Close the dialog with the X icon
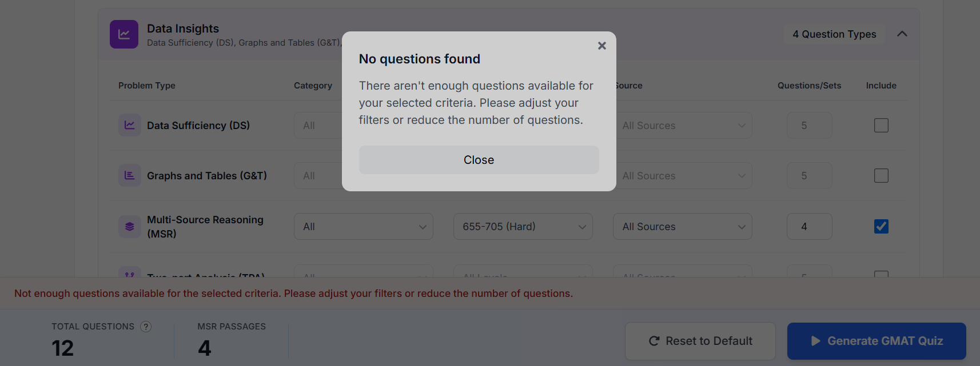The width and height of the screenshot is (980, 366). coord(601,46)
